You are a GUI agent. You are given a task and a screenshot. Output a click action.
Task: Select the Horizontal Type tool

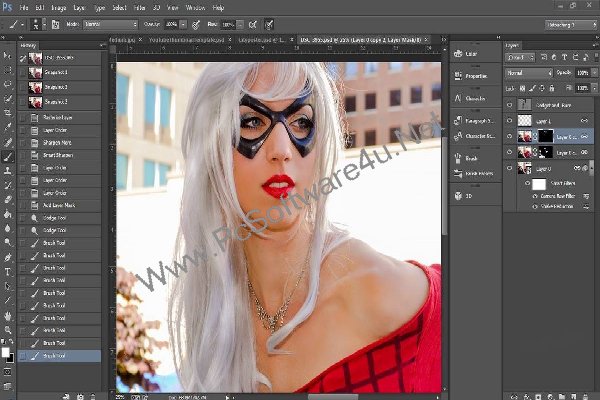[7, 272]
